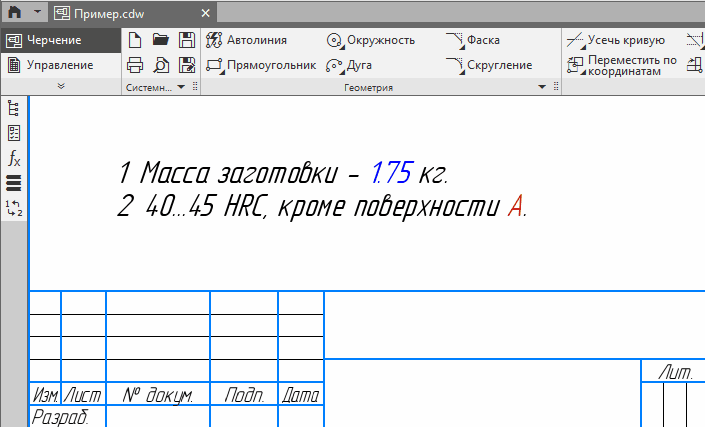Choose the Прямоугольник tool
Image resolution: width=705 pixels, height=427 pixels.
[x=260, y=65]
